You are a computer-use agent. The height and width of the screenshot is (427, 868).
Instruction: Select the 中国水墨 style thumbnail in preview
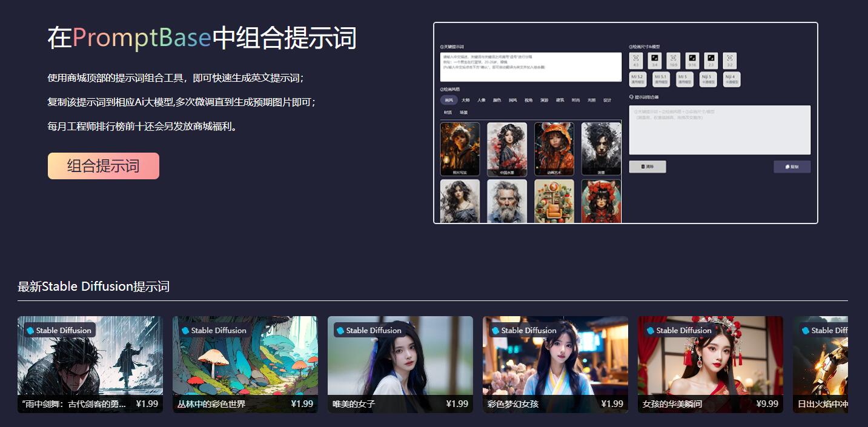507,149
